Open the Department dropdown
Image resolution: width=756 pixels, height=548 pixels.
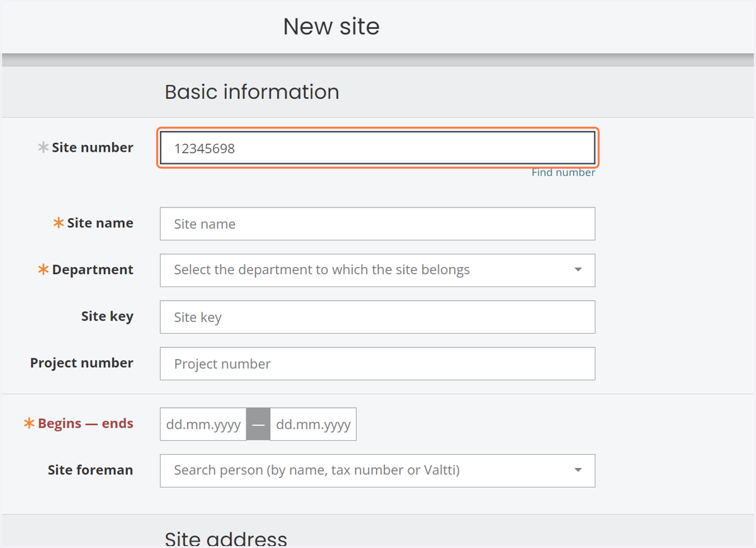(x=377, y=270)
